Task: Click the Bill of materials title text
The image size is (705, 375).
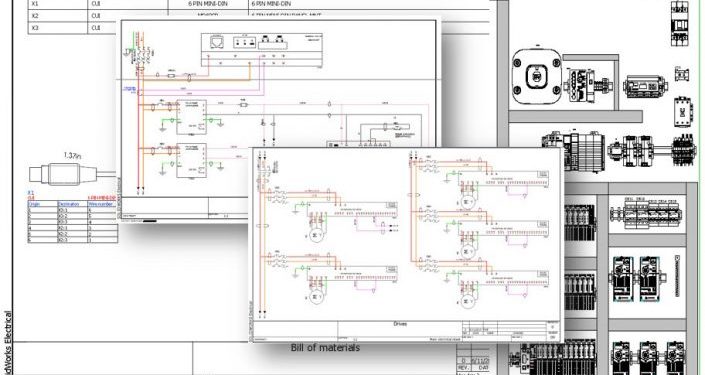Action: 325,348
